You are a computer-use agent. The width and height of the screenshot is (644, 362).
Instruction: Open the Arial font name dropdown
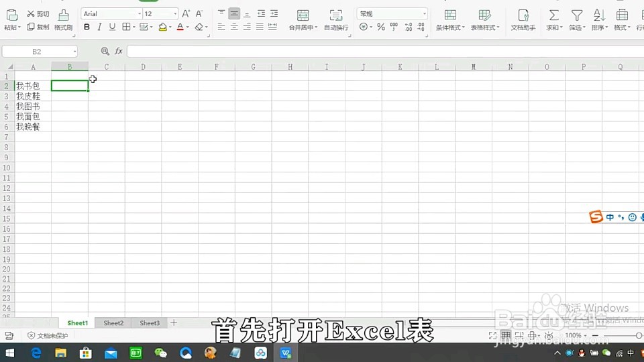click(140, 14)
